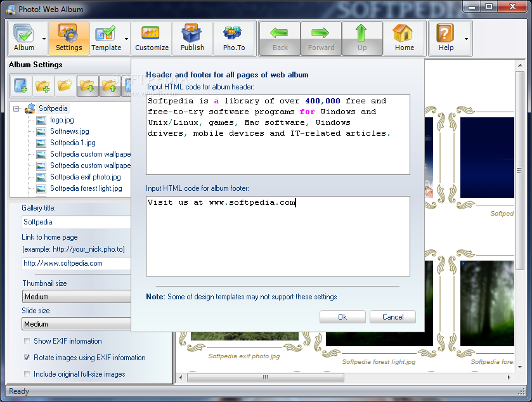Viewport: 532px width, 402px height.
Task: Select Softpedia forest light.jpg in the tree
Action: (x=86, y=188)
